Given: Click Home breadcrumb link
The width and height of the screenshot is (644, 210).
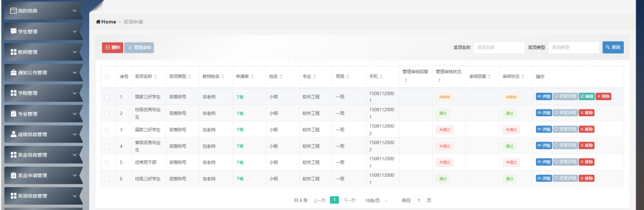Looking at the screenshot, I should tap(109, 22).
